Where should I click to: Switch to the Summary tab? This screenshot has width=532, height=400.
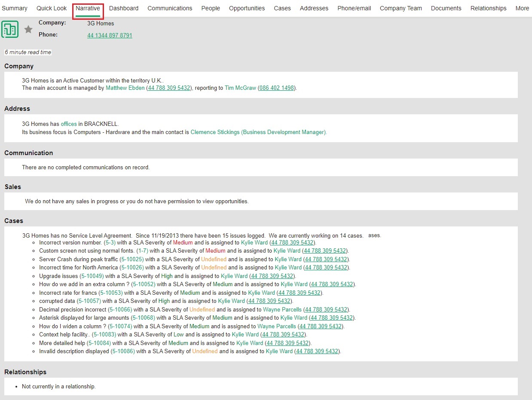pos(15,8)
